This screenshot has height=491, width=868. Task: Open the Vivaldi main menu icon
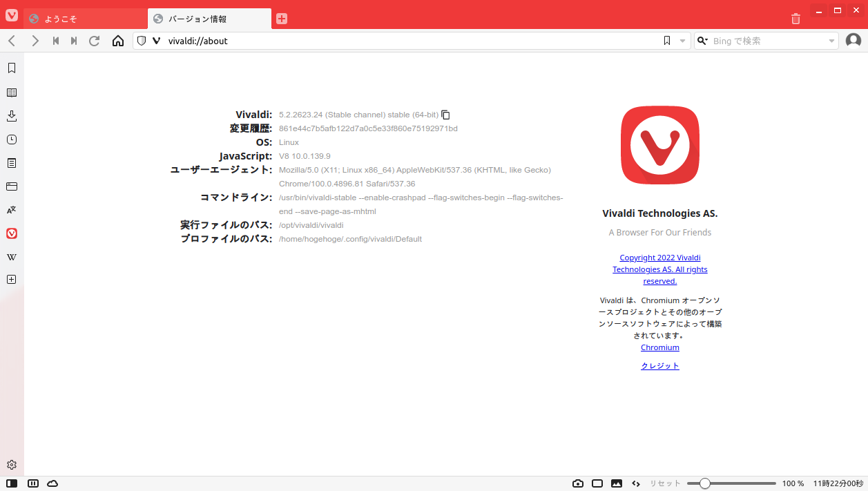coord(12,15)
